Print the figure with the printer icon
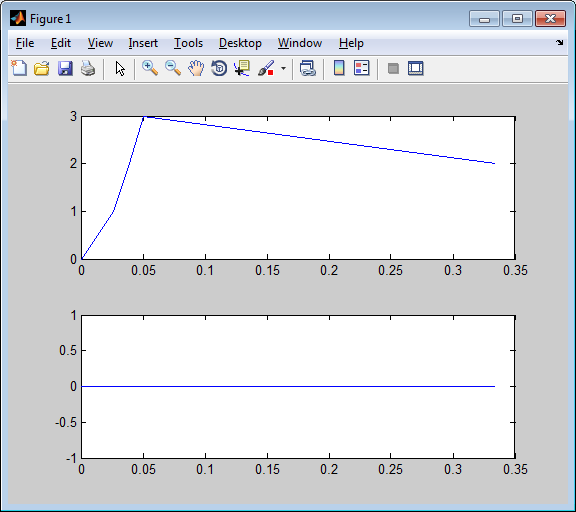 click(x=88, y=68)
